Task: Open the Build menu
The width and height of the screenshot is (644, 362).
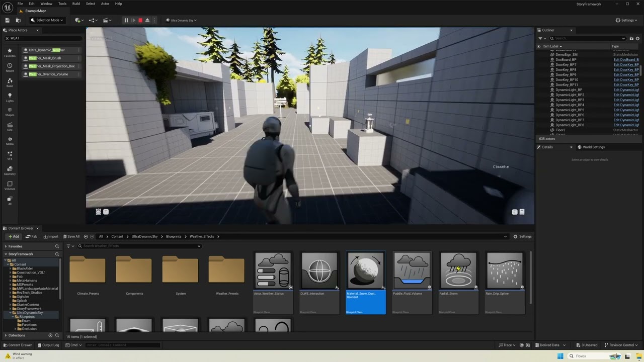Action: (x=76, y=4)
